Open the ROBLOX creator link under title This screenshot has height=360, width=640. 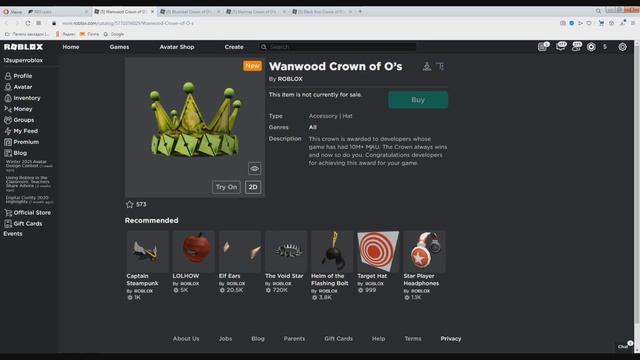click(290, 79)
